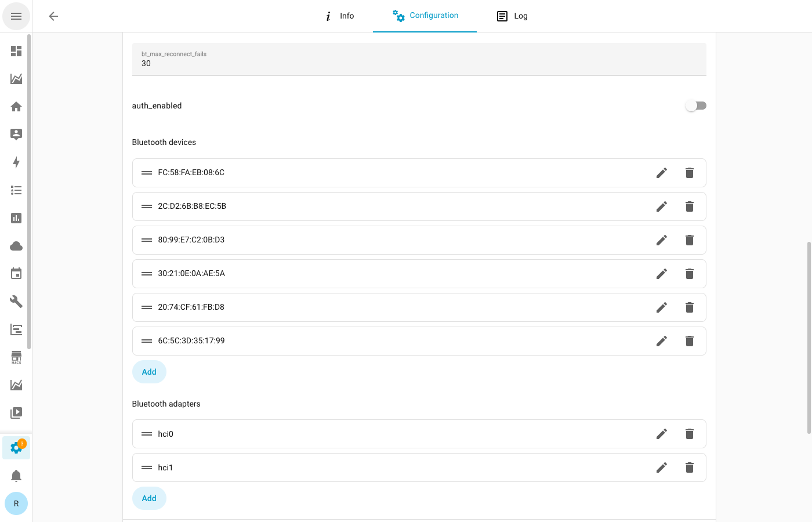Screen dimensions: 812x522
Task: Enable the auth_enabled toggle
Action: coord(695,106)
